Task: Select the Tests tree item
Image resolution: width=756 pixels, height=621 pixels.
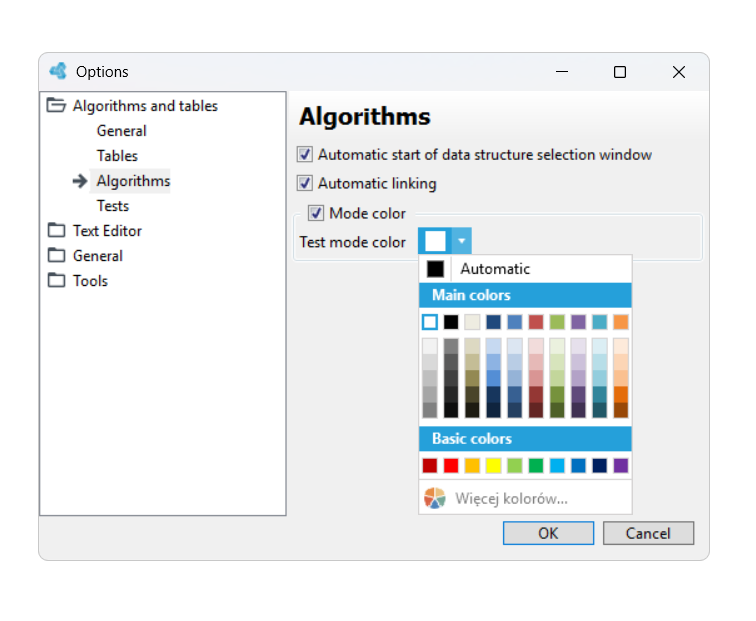Action: [x=113, y=206]
